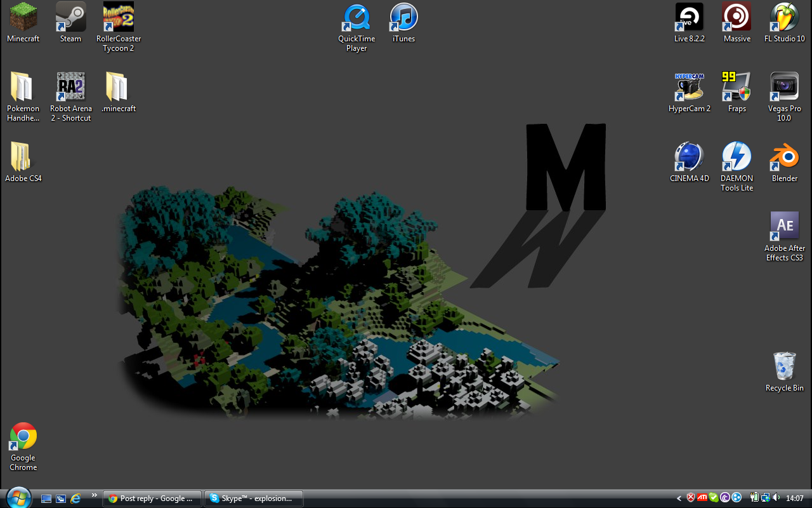The height and width of the screenshot is (508, 812).
Task: Click the 14:07 taskbar clock
Action: click(x=795, y=498)
